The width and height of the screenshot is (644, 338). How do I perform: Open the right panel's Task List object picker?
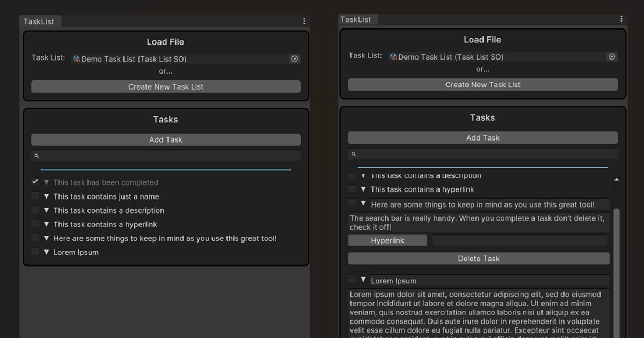pyautogui.click(x=612, y=56)
